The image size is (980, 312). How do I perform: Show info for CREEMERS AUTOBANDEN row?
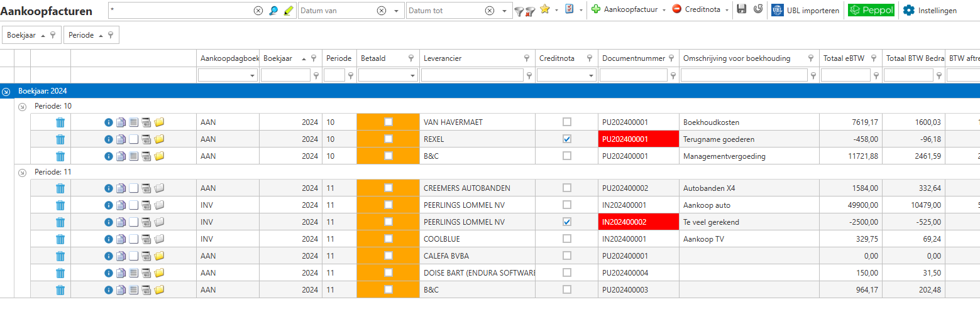[108, 188]
